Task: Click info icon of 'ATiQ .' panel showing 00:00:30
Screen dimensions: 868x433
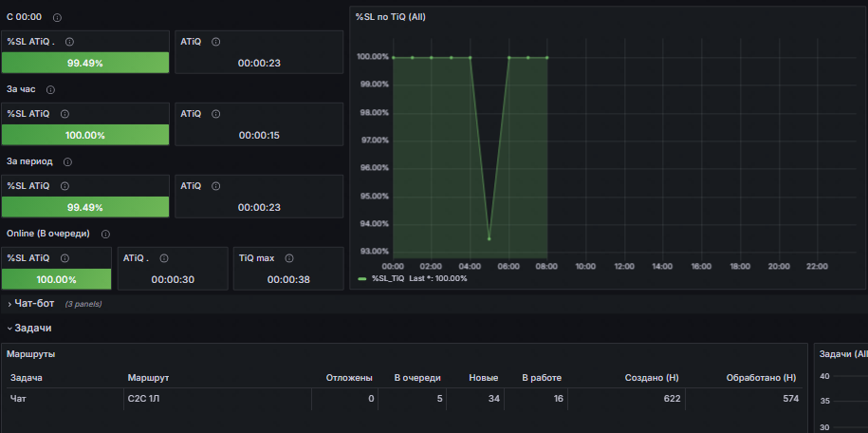Action: 164,258
